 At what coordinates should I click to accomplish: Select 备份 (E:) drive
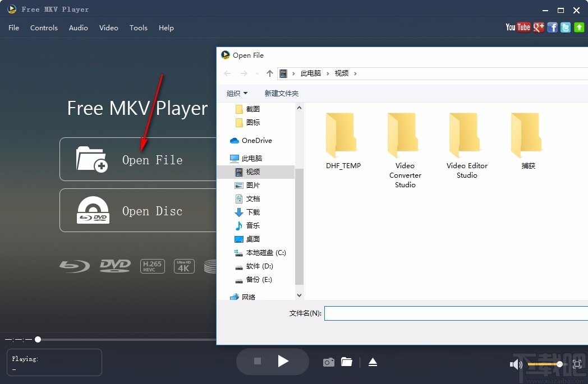254,280
